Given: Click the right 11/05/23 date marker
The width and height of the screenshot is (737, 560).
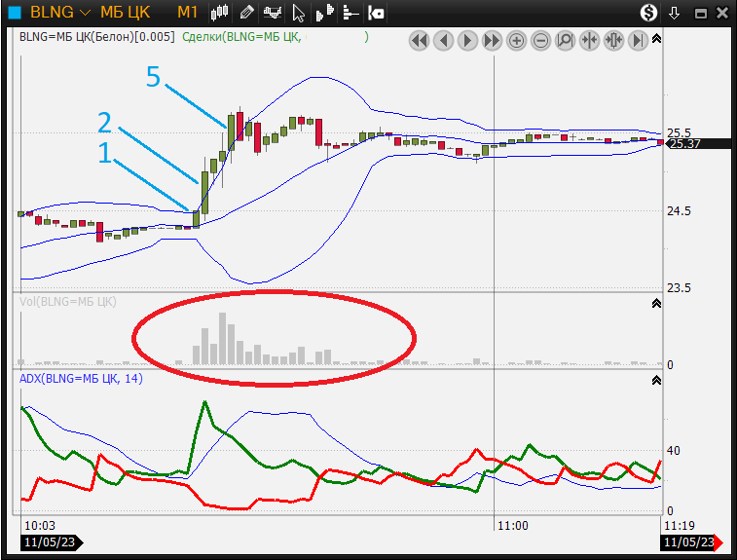Looking at the screenshot, I should [687, 542].
